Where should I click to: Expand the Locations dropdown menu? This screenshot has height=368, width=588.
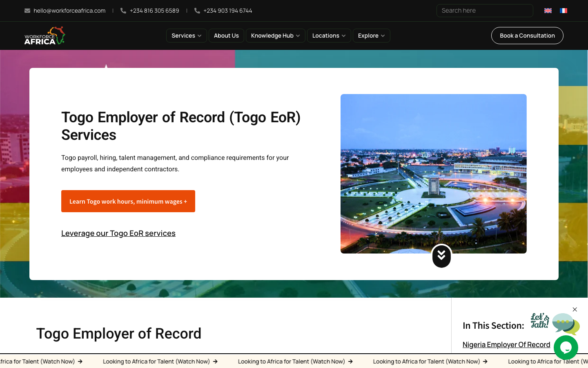click(329, 36)
